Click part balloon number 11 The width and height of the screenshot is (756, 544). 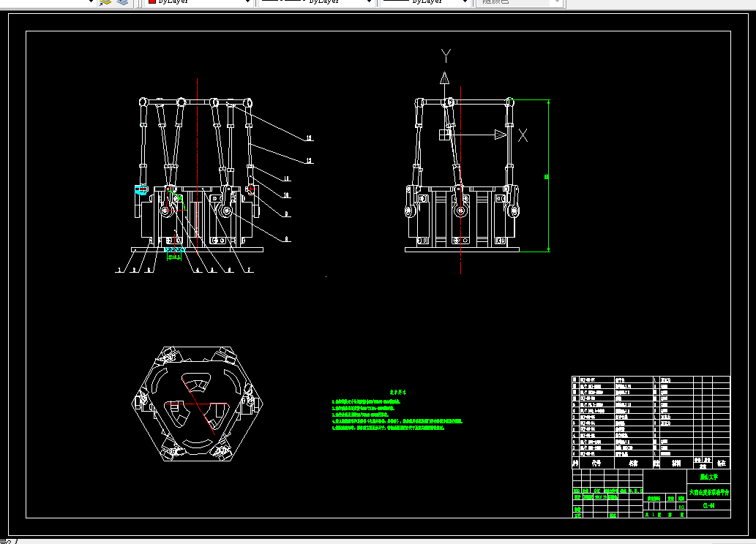pyautogui.click(x=286, y=178)
